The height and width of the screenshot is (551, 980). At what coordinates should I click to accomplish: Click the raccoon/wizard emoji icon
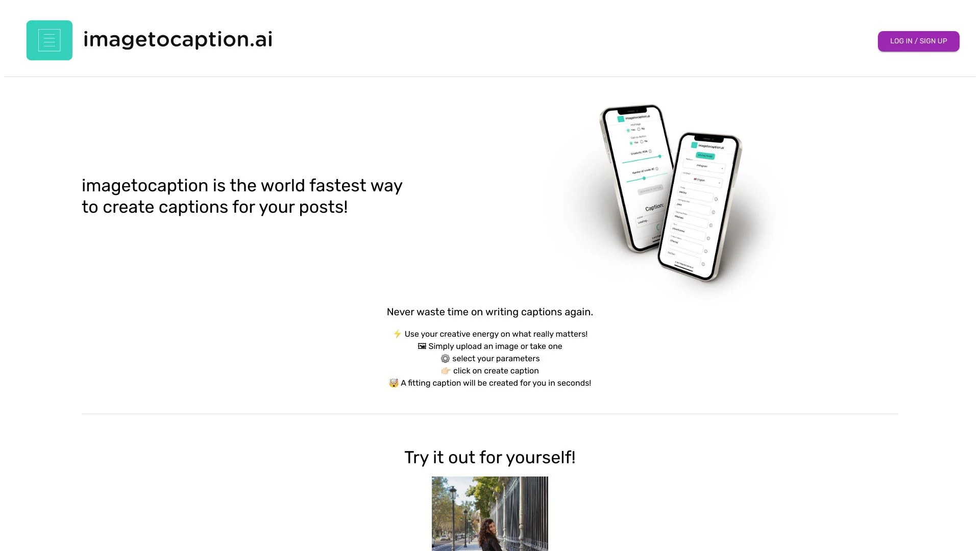[x=393, y=383]
